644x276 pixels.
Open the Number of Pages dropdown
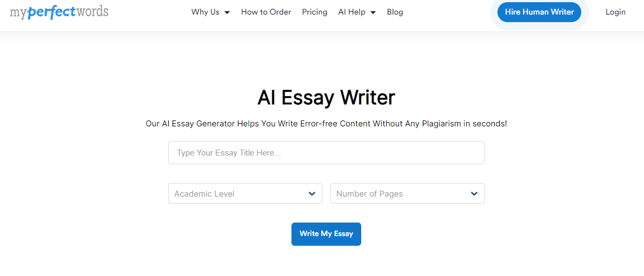pos(407,193)
